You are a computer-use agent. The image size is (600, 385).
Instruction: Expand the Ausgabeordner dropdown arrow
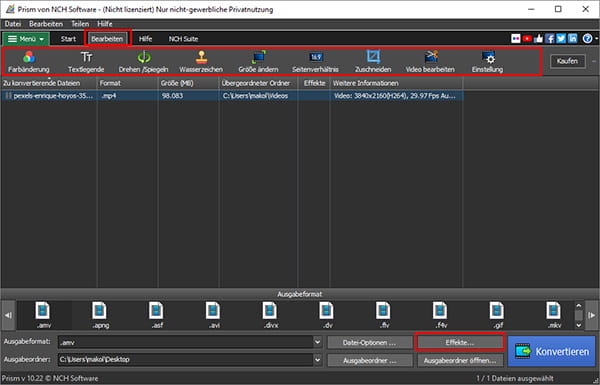click(317, 360)
